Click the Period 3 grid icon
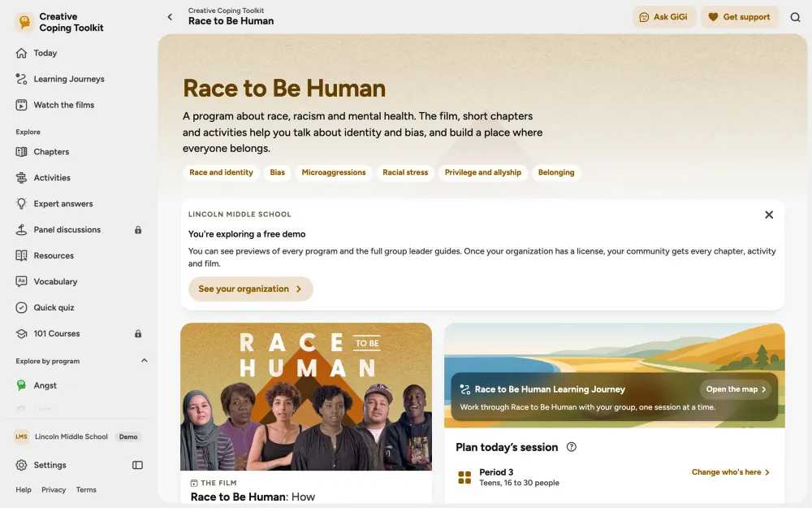 click(464, 477)
